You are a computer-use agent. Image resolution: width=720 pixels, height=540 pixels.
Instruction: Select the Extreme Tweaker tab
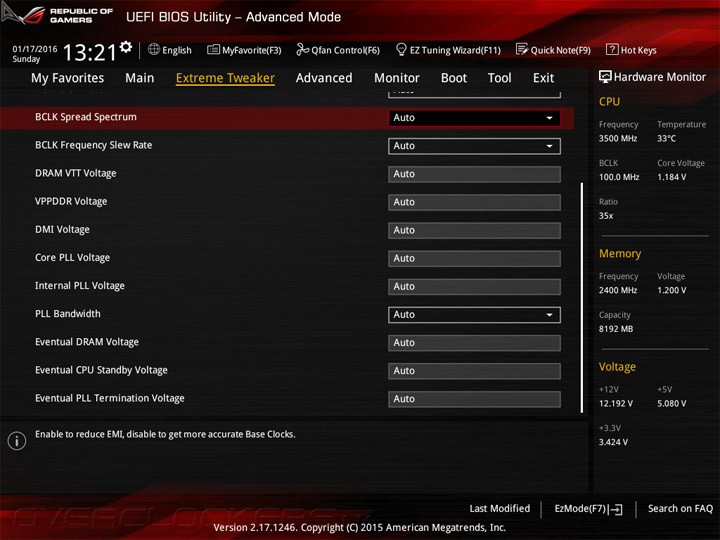225,78
